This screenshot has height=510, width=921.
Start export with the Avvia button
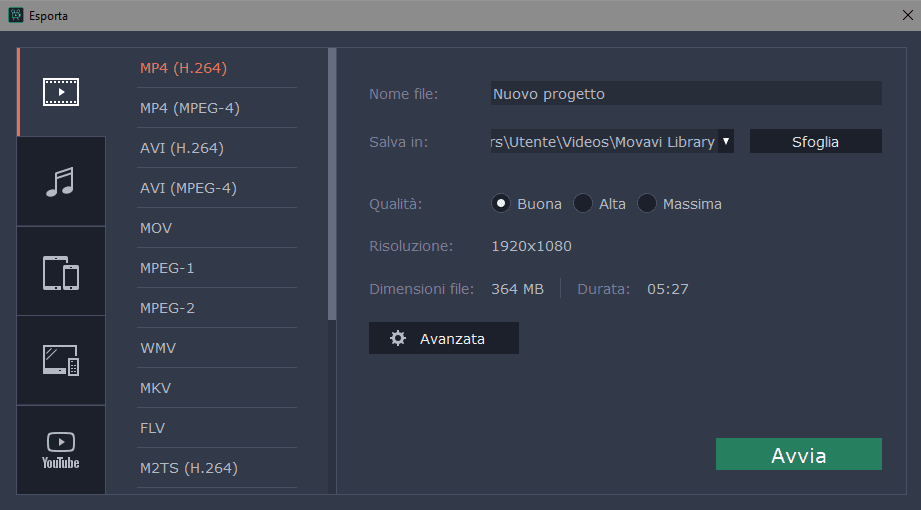(798, 455)
